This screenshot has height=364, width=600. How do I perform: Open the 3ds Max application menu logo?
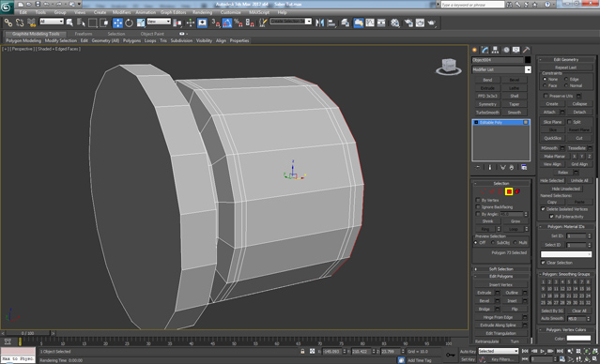(x=8, y=7)
